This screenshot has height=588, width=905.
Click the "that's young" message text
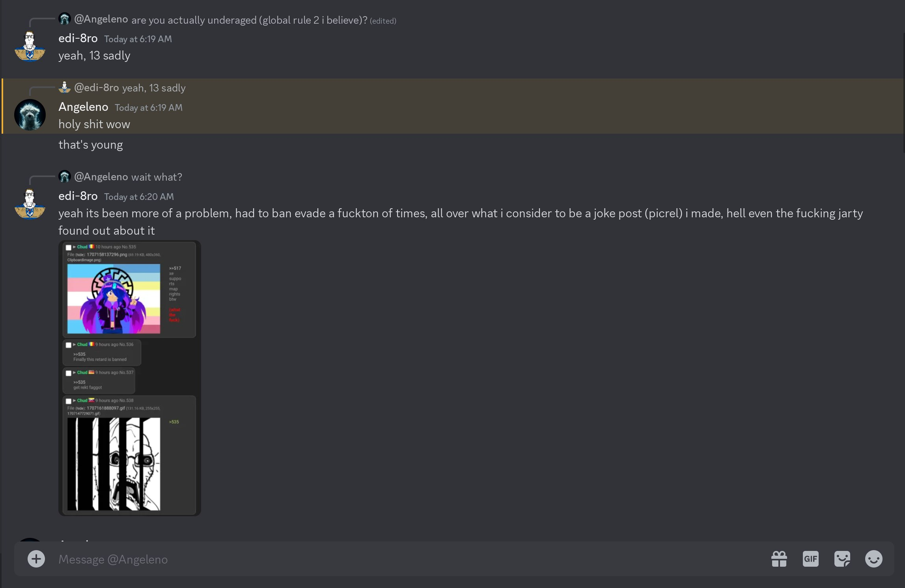pos(91,145)
